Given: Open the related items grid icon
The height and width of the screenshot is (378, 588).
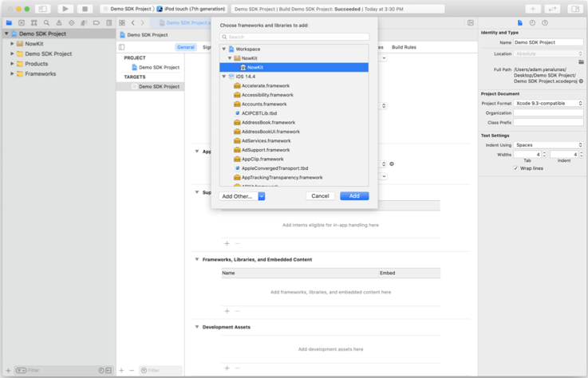Looking at the screenshot, I should 122,23.
